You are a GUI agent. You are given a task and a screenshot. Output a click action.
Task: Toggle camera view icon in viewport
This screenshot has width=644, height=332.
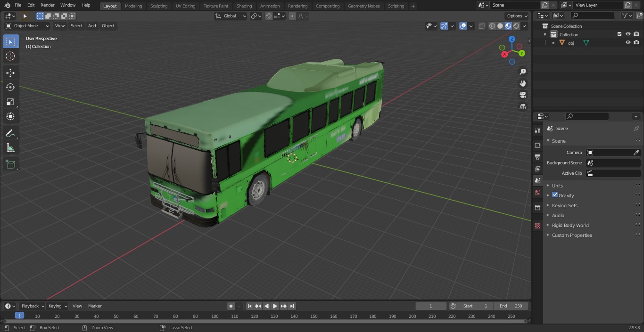point(522,95)
